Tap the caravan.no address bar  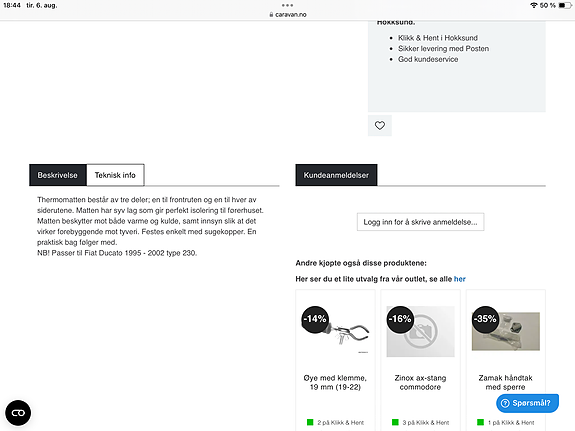288,15
